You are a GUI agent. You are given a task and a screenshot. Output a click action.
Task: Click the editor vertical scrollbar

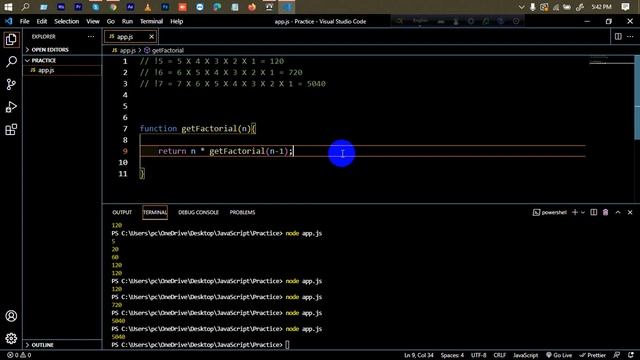click(637, 98)
